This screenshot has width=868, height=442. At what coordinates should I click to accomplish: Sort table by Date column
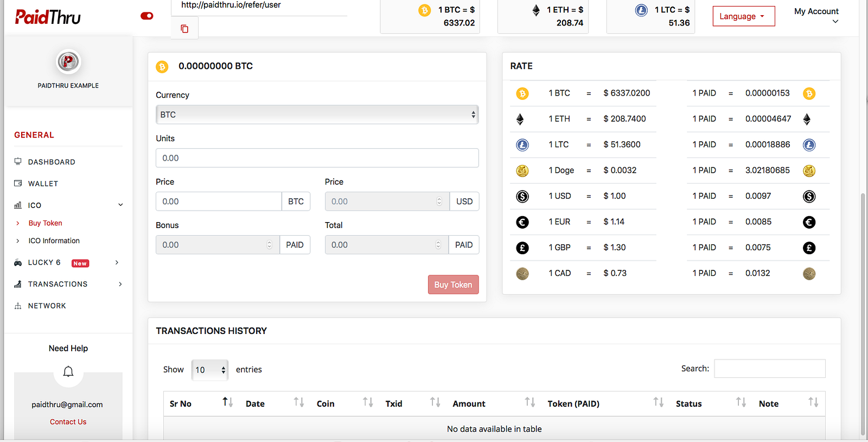click(275, 403)
